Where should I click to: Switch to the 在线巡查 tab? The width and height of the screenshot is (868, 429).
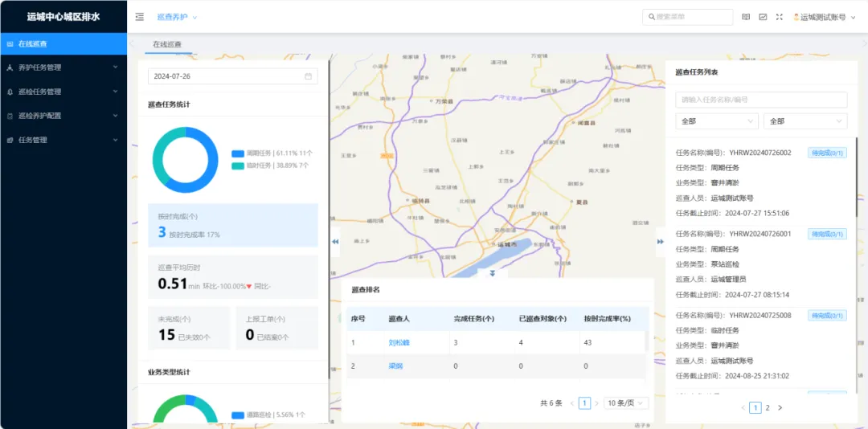(168, 44)
